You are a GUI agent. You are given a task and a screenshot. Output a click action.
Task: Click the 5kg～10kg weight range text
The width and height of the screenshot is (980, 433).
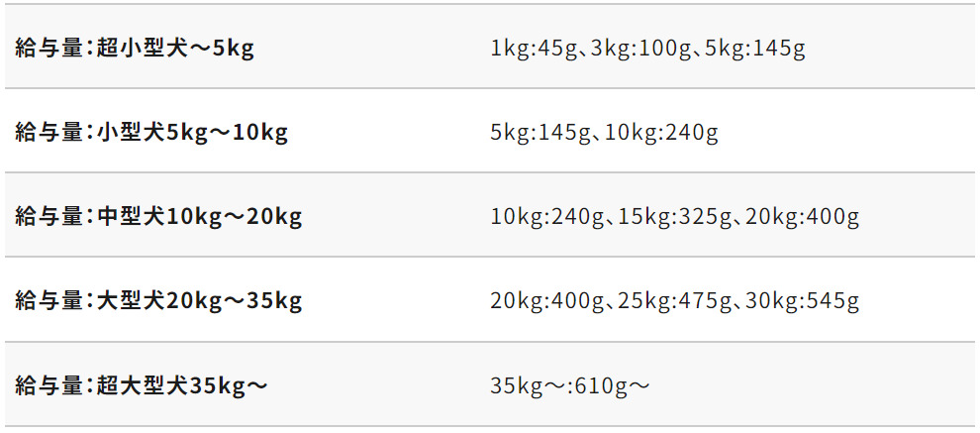pos(228,132)
